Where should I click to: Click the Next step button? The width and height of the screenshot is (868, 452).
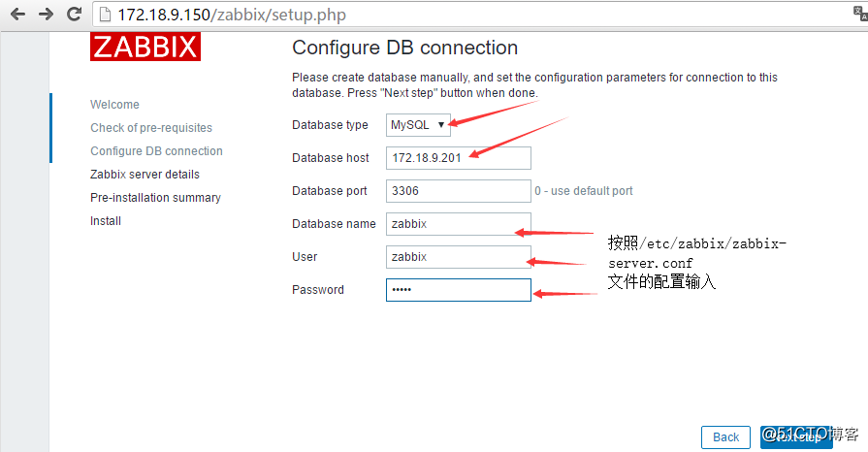click(796, 437)
